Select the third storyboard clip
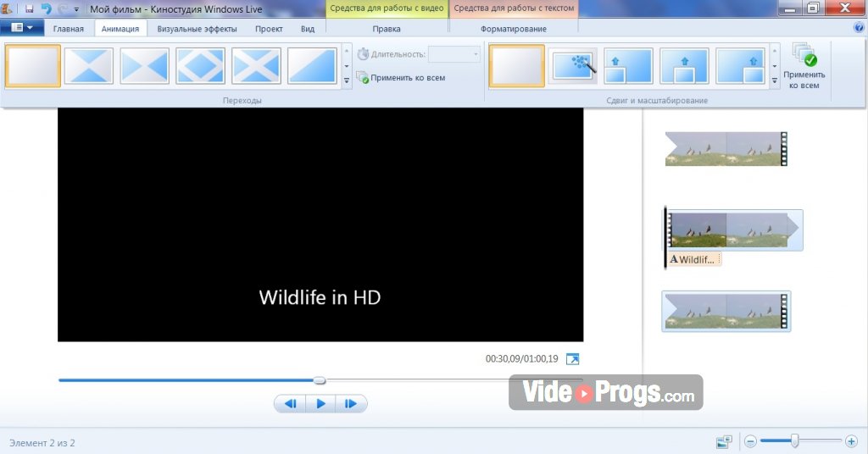Viewport: 868px width, 454px height. 726,312
